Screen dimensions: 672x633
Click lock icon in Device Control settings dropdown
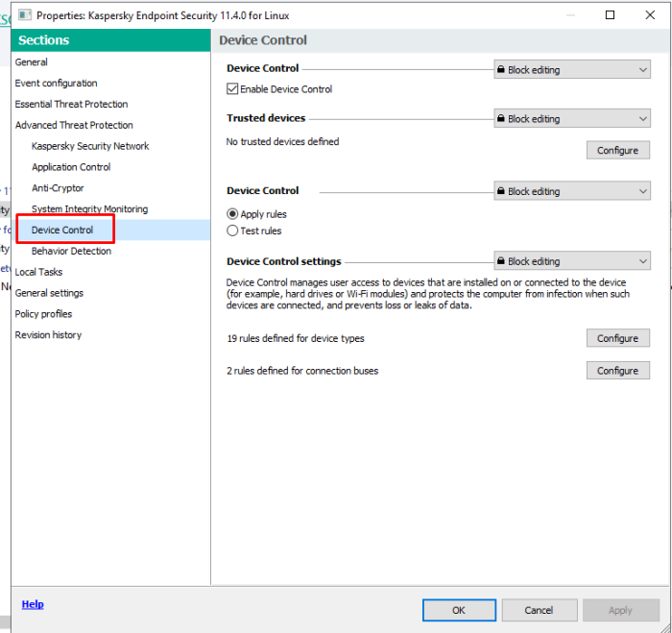tap(500, 260)
